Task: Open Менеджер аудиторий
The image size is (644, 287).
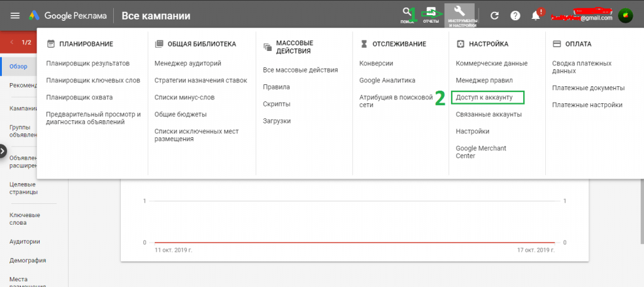Action: (187, 64)
